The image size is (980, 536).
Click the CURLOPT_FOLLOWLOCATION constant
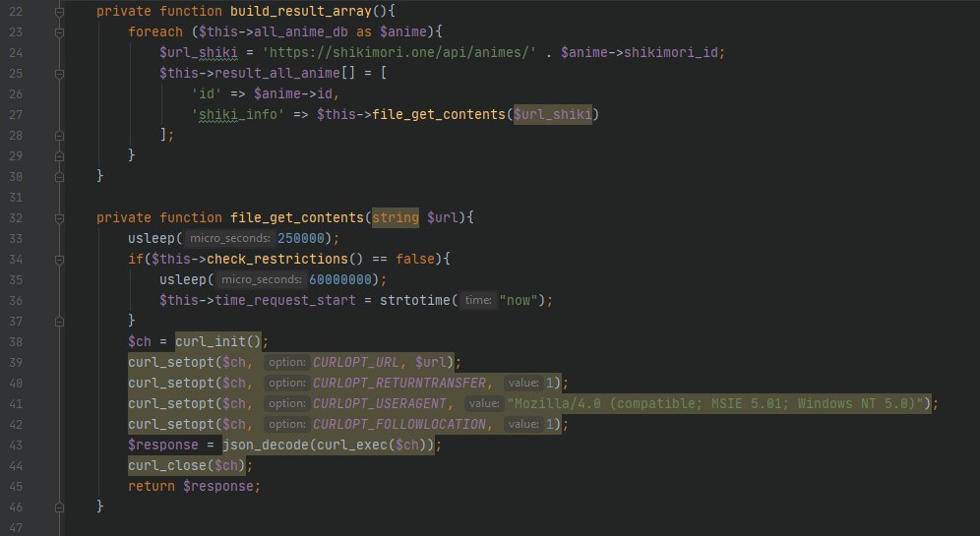pos(398,424)
